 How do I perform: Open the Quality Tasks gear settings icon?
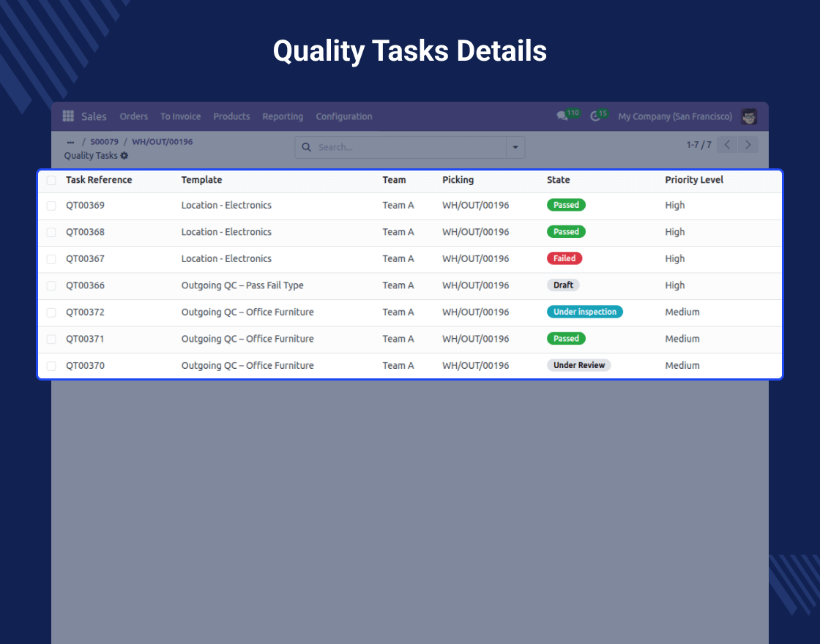(x=124, y=156)
